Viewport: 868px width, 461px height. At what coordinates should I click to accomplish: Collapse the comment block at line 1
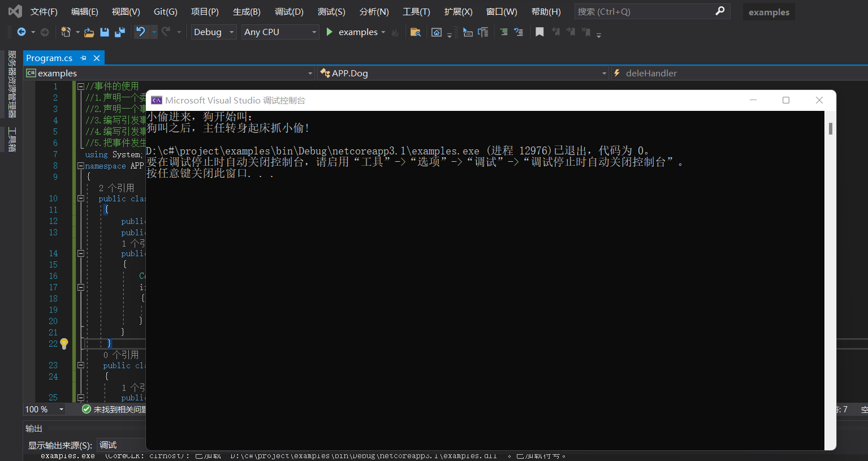click(x=81, y=87)
